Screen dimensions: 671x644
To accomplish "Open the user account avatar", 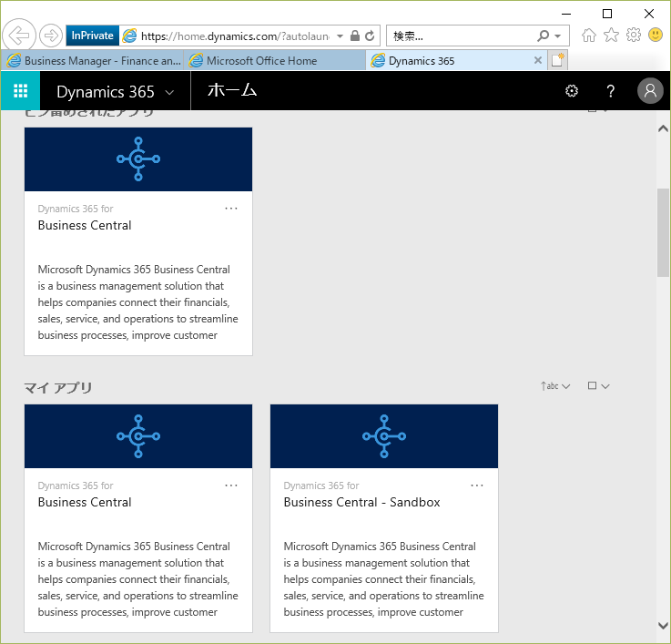I will click(x=650, y=91).
